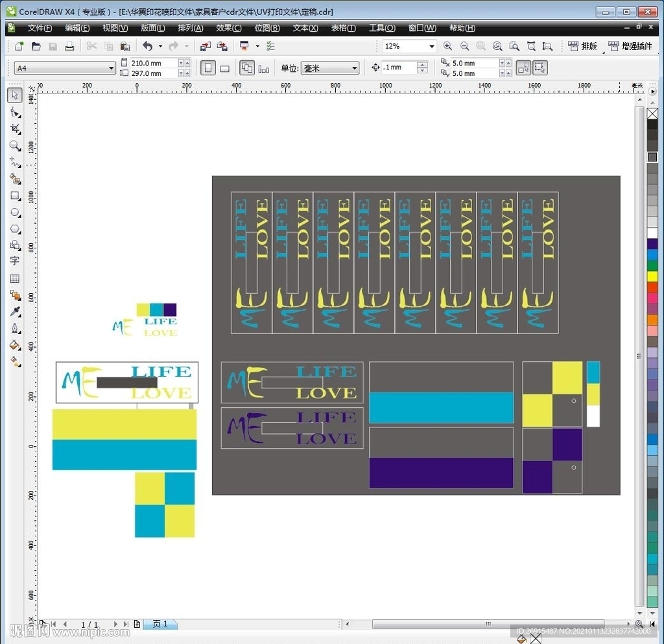Open the 效果(C) menu
Viewport: 664px width, 644px height.
pyautogui.click(x=228, y=28)
